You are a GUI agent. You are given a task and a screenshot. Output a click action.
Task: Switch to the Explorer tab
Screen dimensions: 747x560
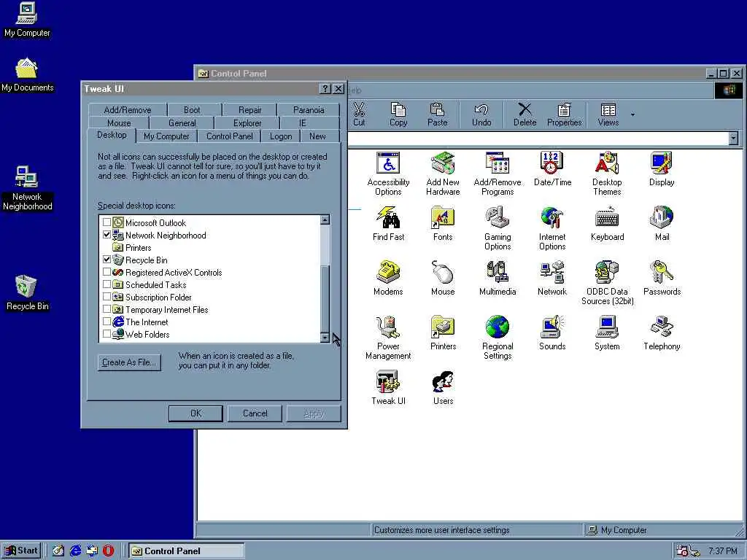pos(247,122)
